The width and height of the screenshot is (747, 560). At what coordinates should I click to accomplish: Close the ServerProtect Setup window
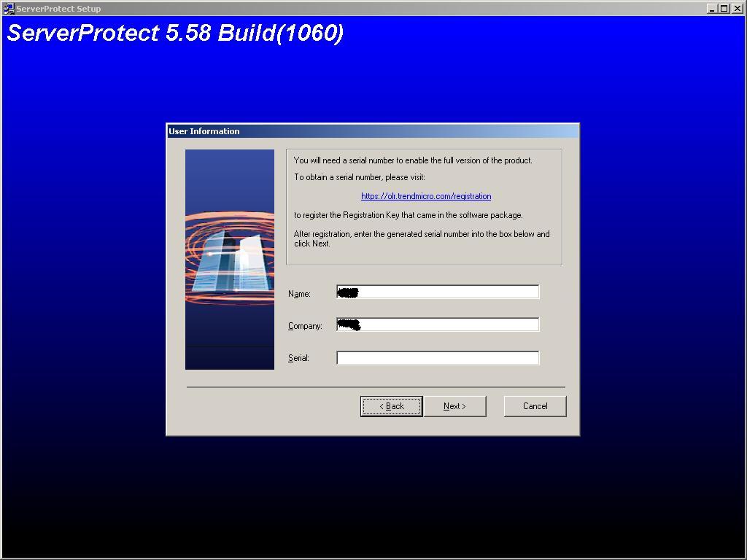point(737,8)
